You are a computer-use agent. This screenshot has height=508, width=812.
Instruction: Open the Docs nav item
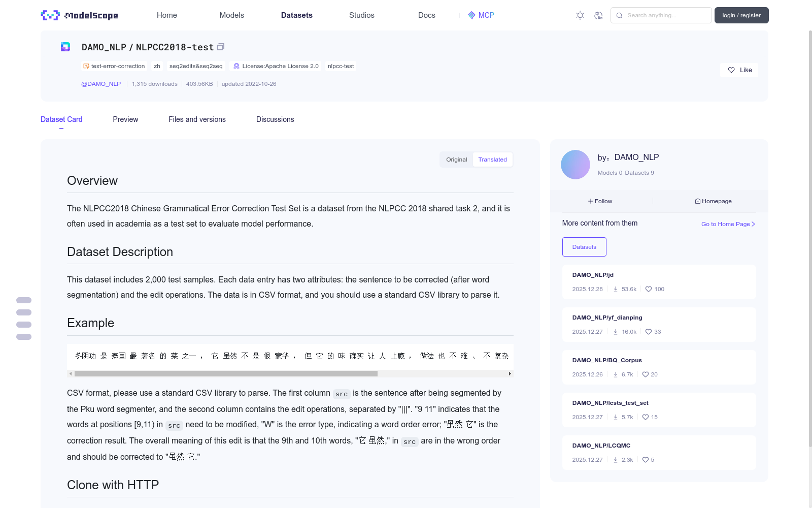click(427, 15)
